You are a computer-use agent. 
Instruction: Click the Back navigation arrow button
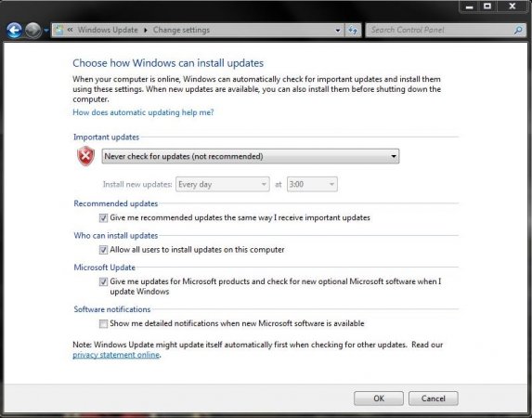coord(14,31)
